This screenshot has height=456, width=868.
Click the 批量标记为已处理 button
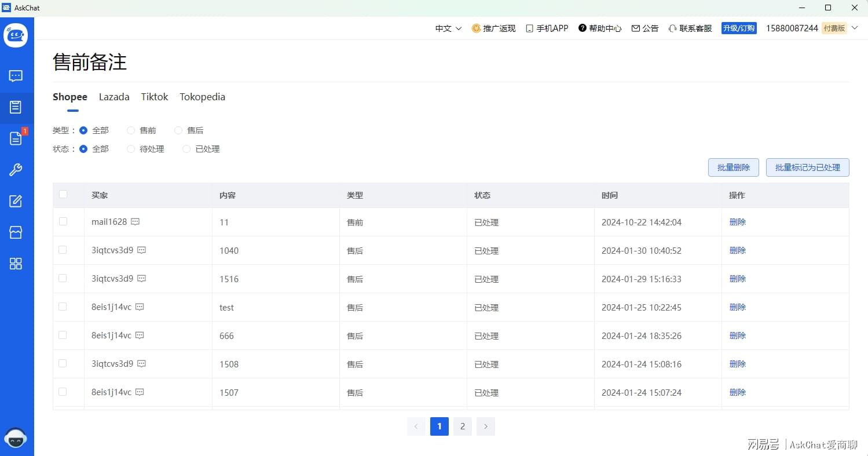(808, 167)
